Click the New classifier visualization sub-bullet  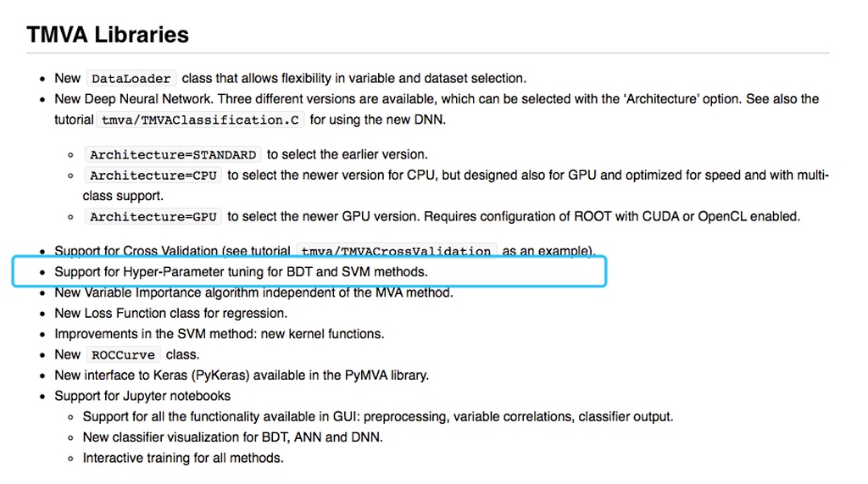point(232,437)
